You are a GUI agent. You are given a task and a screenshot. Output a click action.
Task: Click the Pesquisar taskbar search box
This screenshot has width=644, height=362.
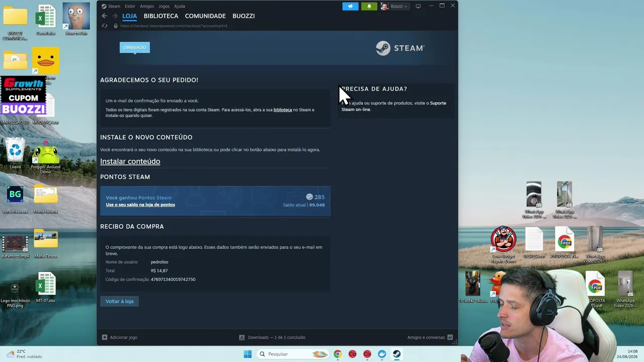point(292,354)
